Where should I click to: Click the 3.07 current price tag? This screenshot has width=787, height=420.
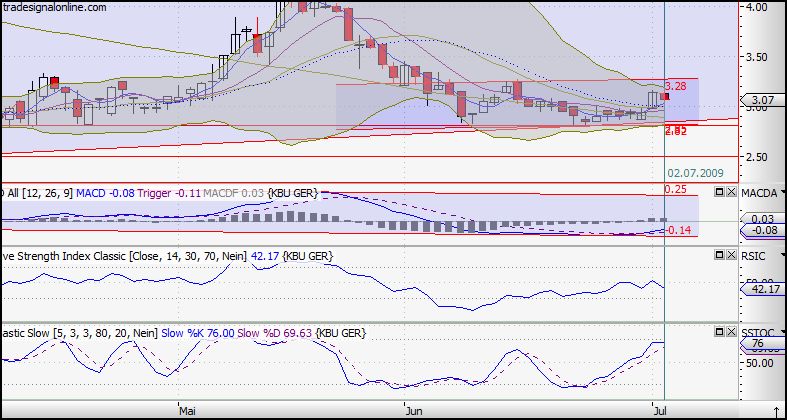coord(762,100)
